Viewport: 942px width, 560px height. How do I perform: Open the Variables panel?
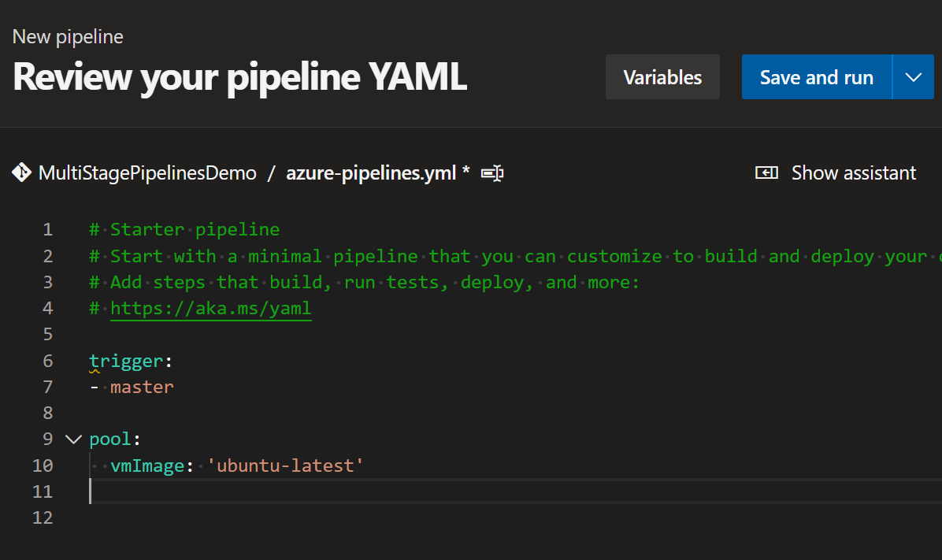(662, 76)
